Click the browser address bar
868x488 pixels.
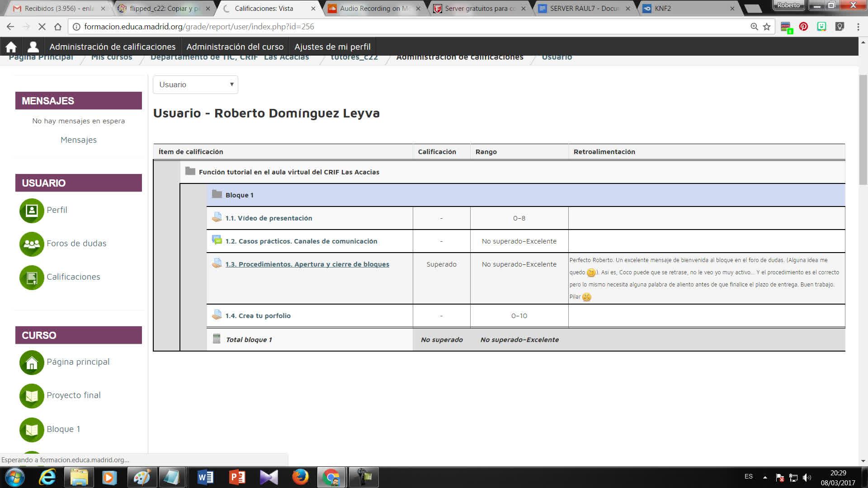(407, 27)
